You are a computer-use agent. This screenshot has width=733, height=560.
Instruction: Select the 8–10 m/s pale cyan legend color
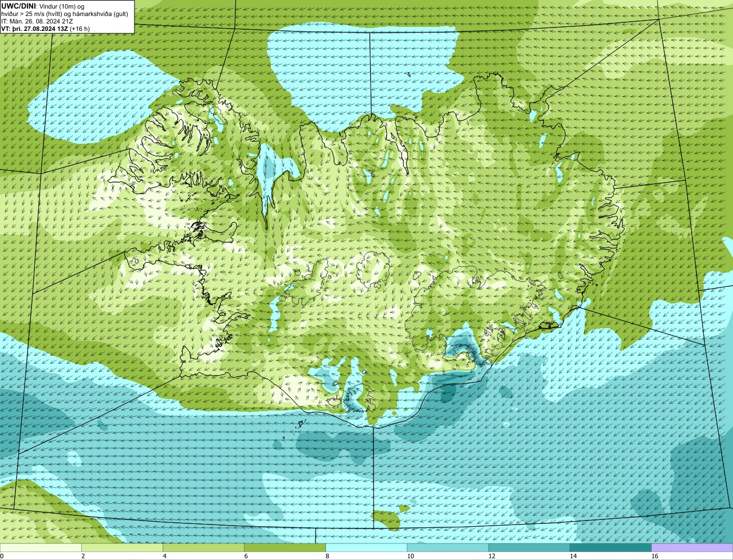[x=366, y=547]
